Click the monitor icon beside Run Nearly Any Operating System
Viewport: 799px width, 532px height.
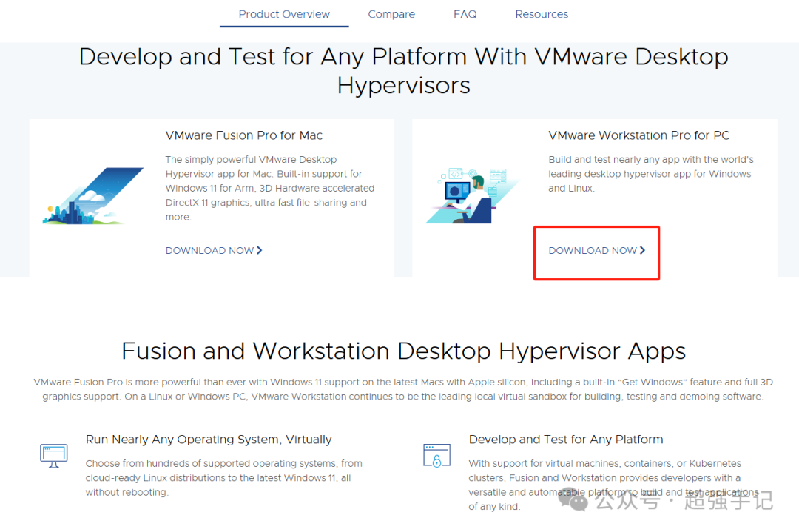[x=53, y=456]
